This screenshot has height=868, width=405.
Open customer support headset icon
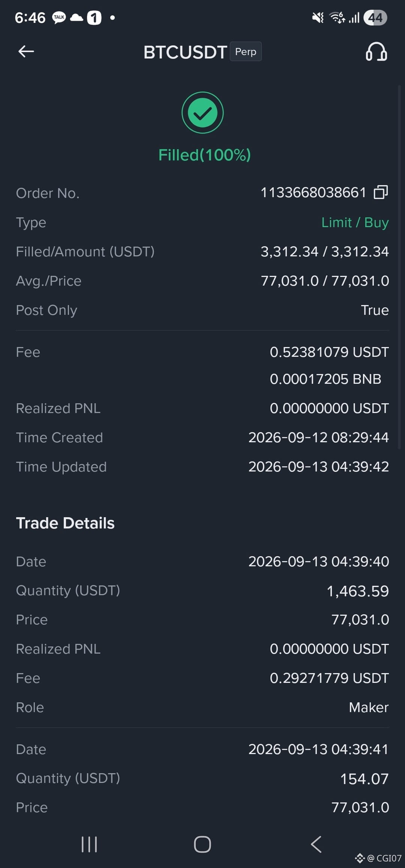click(x=376, y=52)
